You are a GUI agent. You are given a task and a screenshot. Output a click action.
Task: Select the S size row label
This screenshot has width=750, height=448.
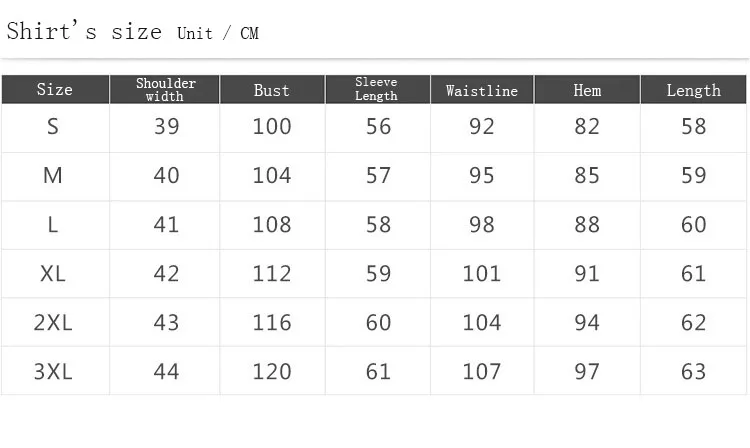point(53,127)
